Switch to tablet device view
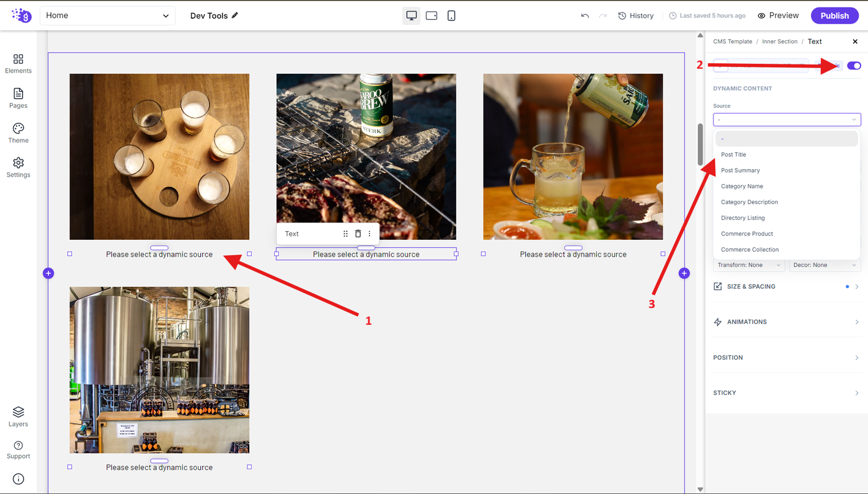The width and height of the screenshot is (868, 494). 432,15
